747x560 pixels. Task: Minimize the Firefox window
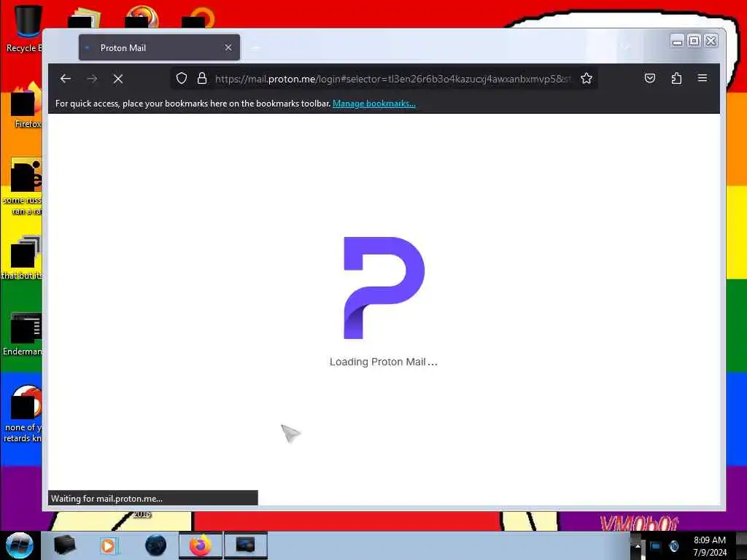pos(677,41)
